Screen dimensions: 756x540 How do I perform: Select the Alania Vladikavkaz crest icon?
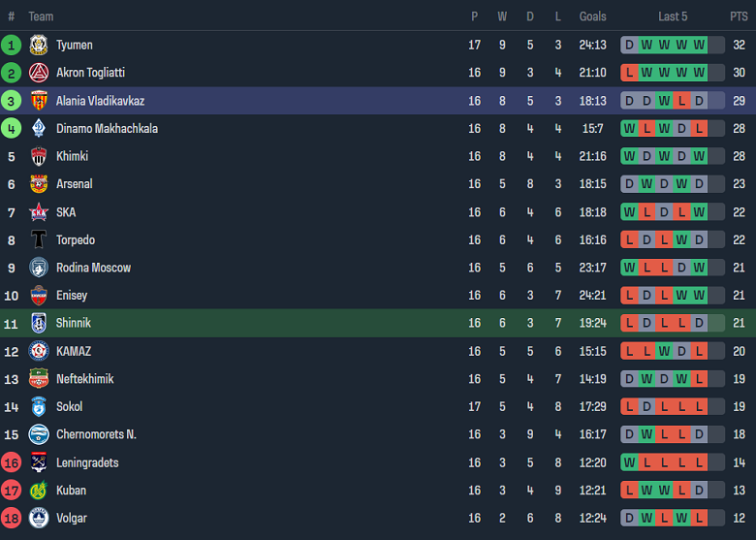pos(39,101)
